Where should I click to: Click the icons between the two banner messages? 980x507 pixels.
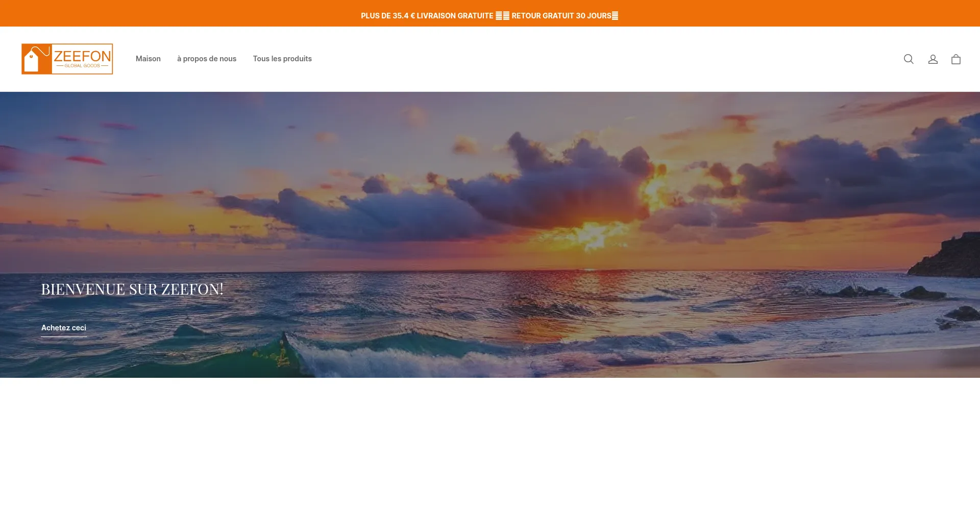point(502,16)
